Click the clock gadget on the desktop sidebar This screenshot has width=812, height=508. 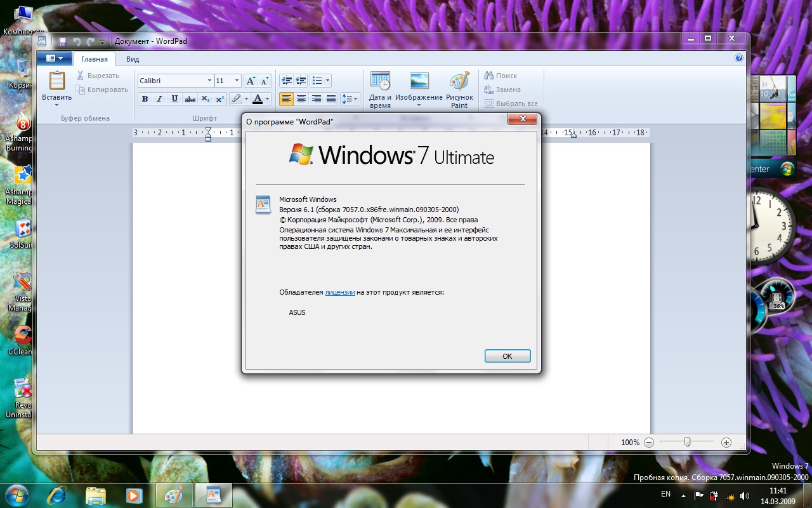point(772,227)
